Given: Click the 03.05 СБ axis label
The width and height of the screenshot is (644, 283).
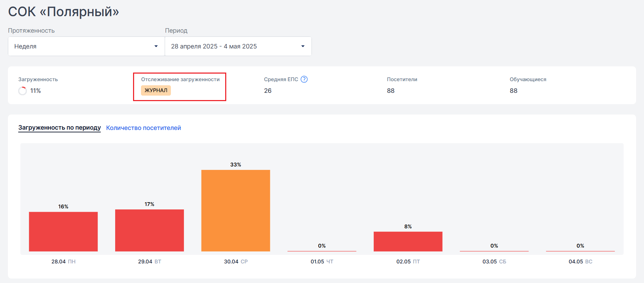Looking at the screenshot, I should [494, 262].
